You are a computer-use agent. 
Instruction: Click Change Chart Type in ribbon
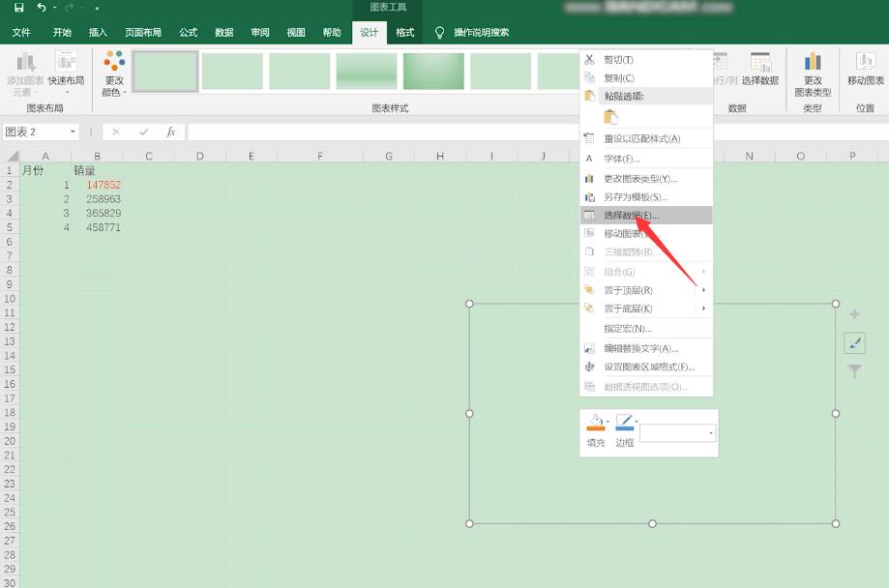(x=813, y=73)
